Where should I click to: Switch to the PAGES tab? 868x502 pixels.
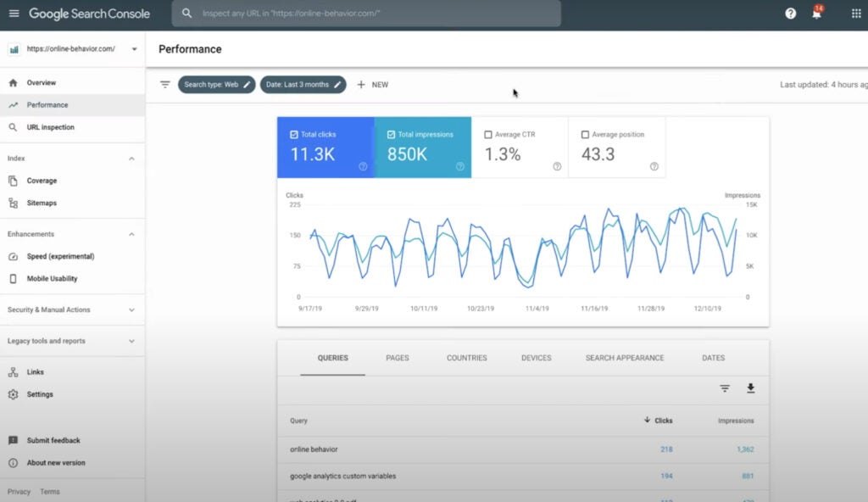[397, 357]
